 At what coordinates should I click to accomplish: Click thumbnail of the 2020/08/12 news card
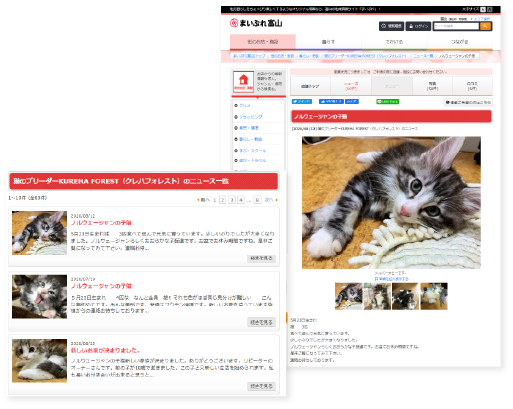click(x=39, y=233)
